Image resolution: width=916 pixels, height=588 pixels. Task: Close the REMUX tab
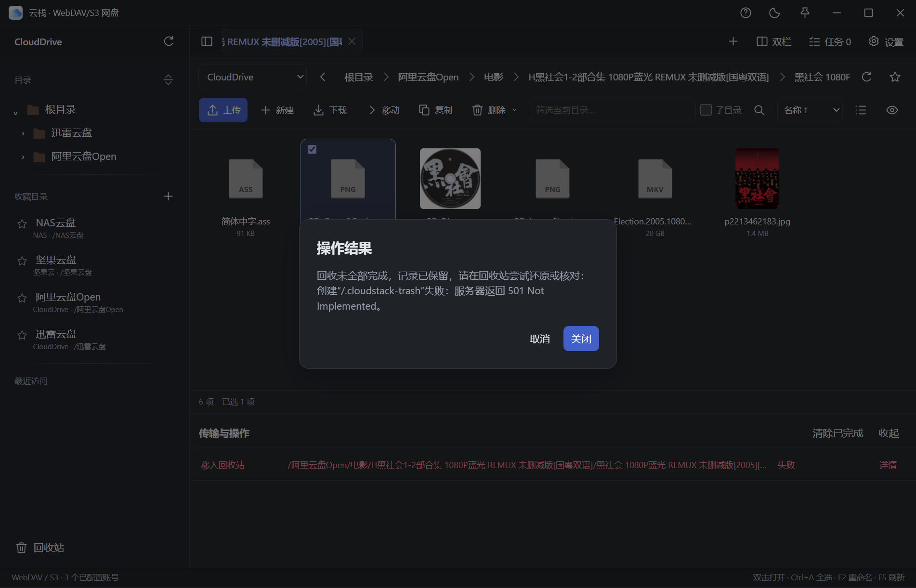(x=352, y=41)
